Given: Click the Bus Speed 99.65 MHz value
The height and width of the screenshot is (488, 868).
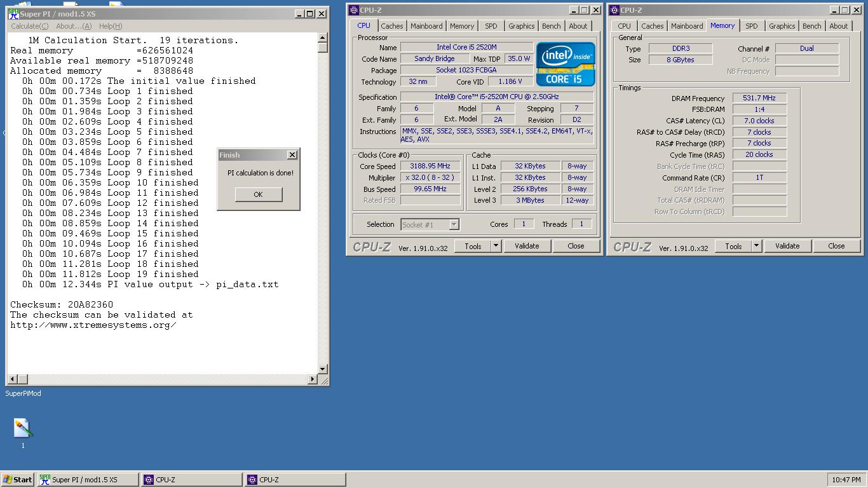Looking at the screenshot, I should [x=430, y=189].
